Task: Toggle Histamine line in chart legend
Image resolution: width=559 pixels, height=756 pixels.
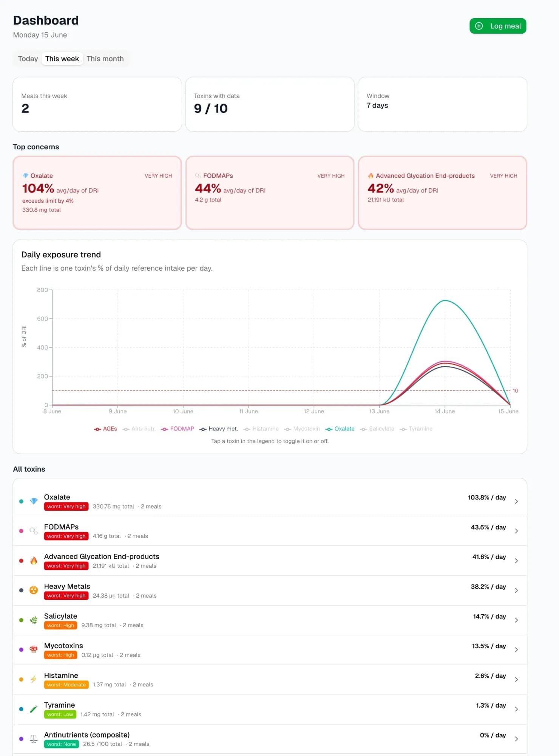Action: pyautogui.click(x=261, y=429)
